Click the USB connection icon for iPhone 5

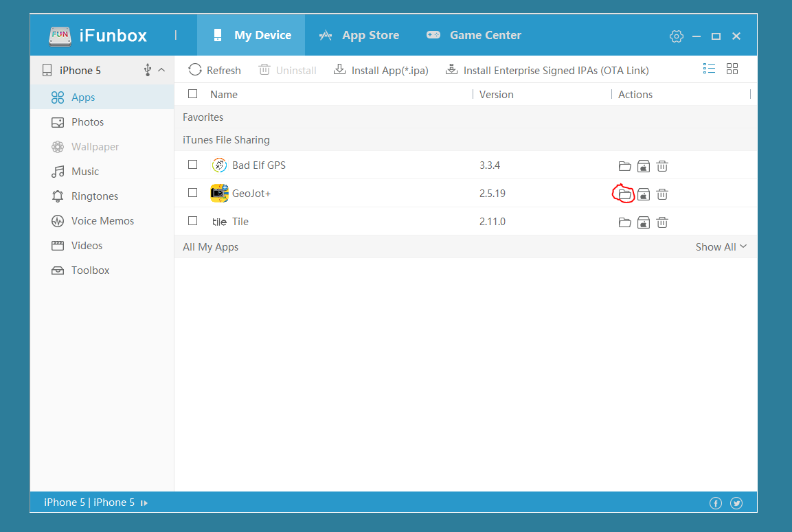[148, 70]
